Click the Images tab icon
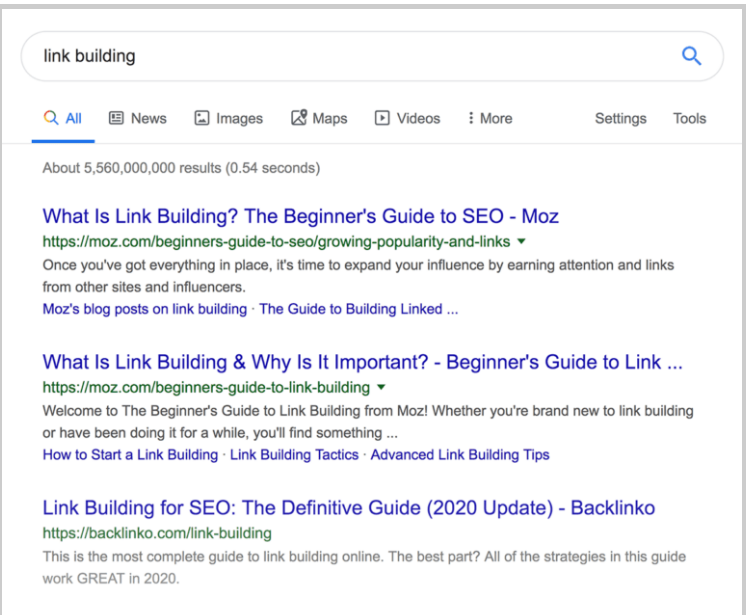 [x=201, y=118]
